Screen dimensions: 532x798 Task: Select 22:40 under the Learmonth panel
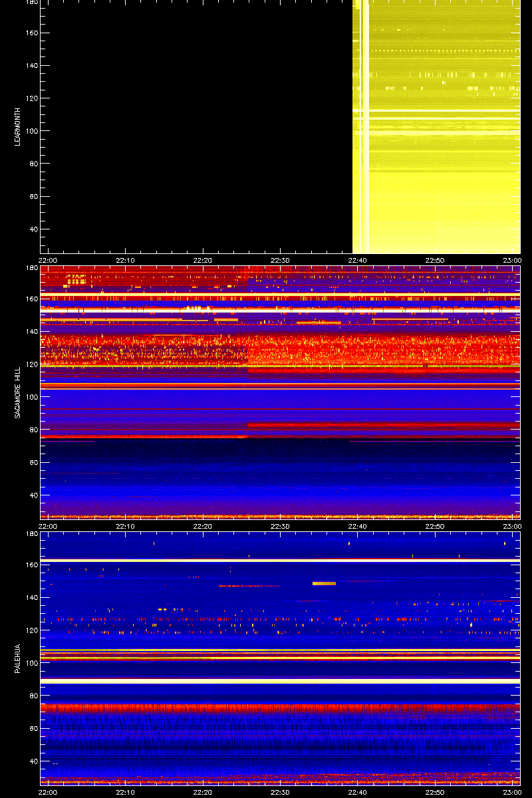tap(358, 260)
